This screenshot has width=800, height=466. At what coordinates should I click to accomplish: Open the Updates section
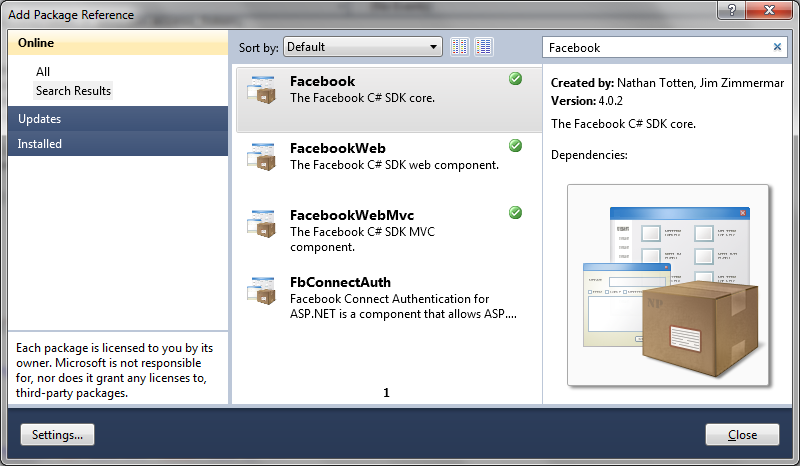(118, 118)
